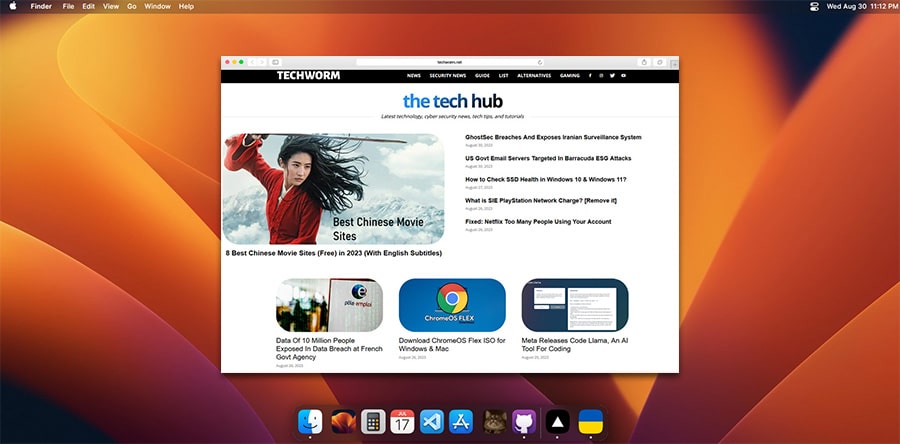Open GhostSec Breaches Iranian Surveillance article
Image resolution: width=900 pixels, height=444 pixels.
[x=553, y=138]
